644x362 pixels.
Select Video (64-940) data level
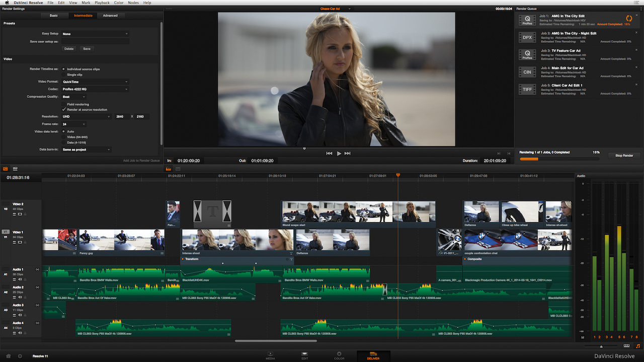coord(63,137)
